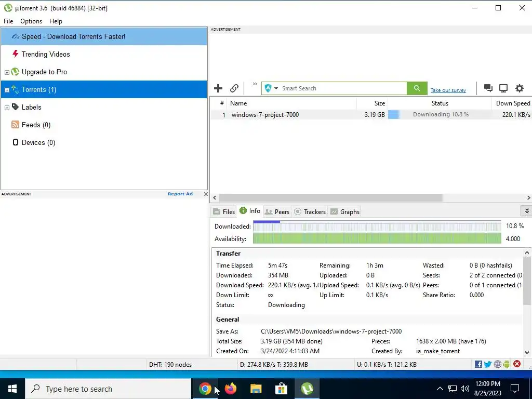Image resolution: width=532 pixels, height=399 pixels.
Task: Sort by the Name column header
Action: pyautogui.click(x=291, y=103)
